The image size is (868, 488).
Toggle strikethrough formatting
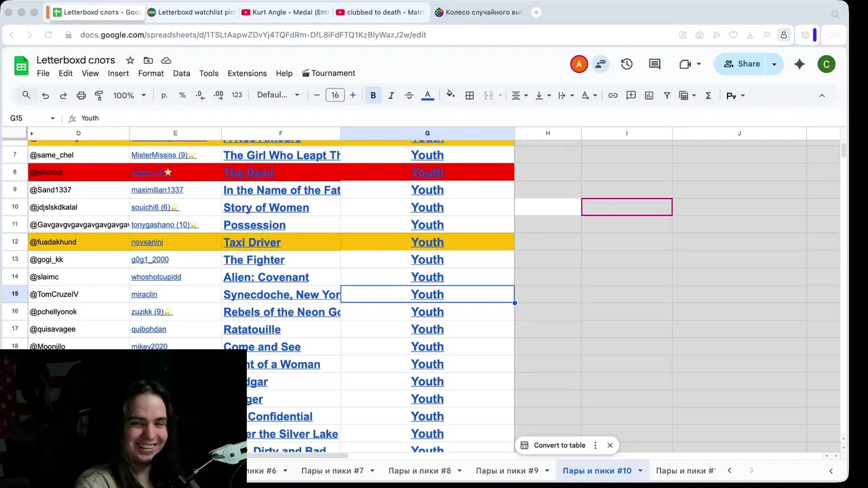409,96
